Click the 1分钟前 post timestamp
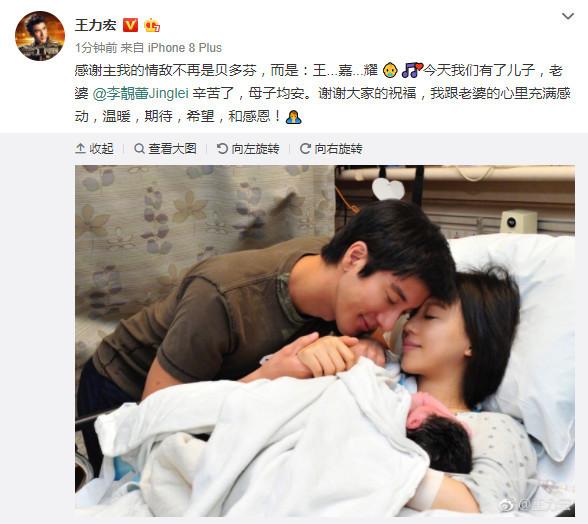This screenshot has width=588, height=524. coord(96,48)
